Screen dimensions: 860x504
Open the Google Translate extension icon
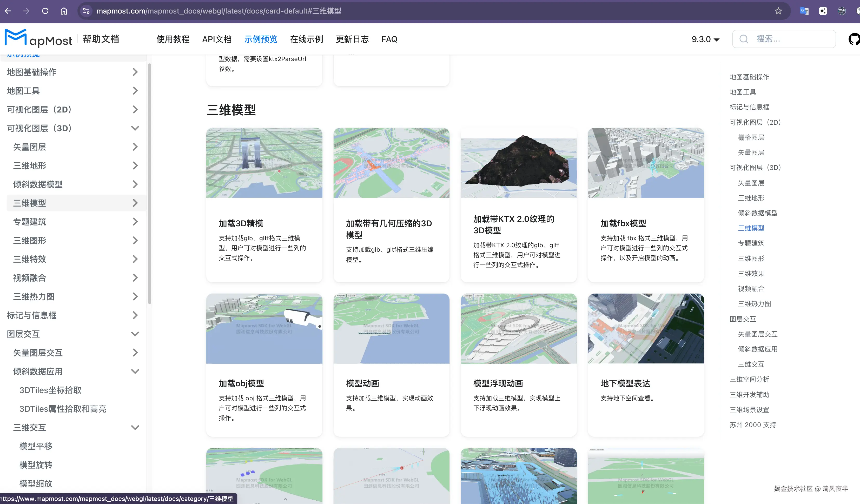tap(804, 11)
